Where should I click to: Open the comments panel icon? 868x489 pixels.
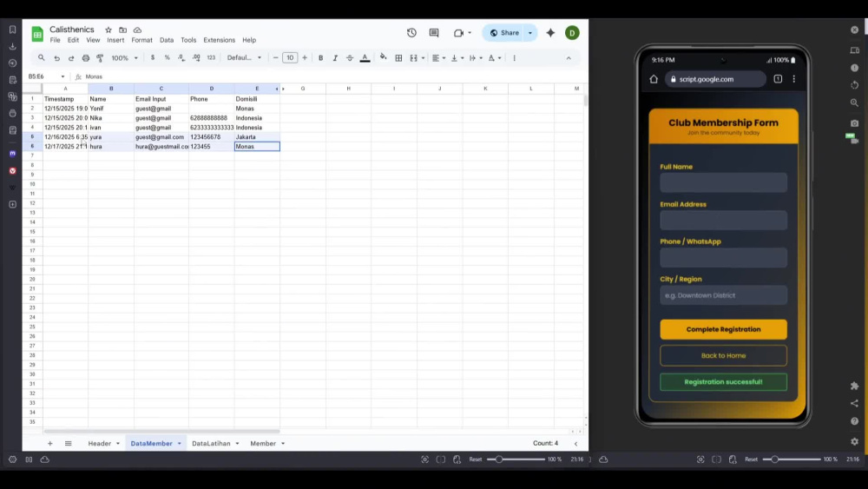[x=434, y=33]
